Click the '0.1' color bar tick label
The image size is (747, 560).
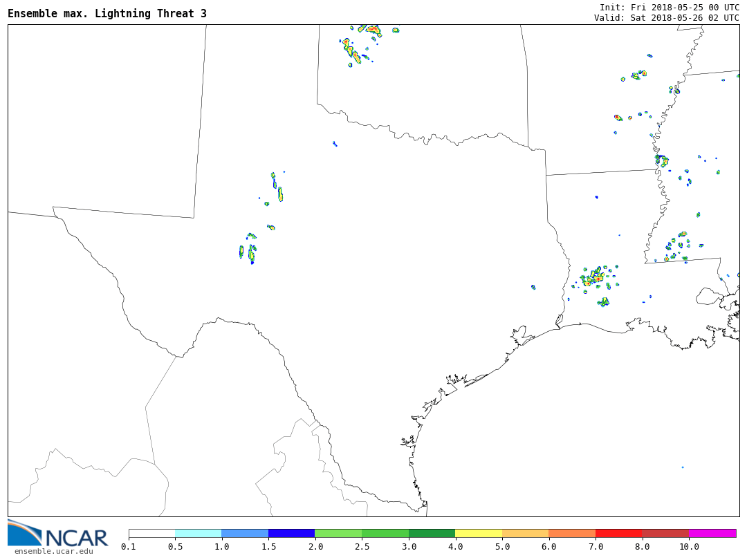[x=129, y=547]
